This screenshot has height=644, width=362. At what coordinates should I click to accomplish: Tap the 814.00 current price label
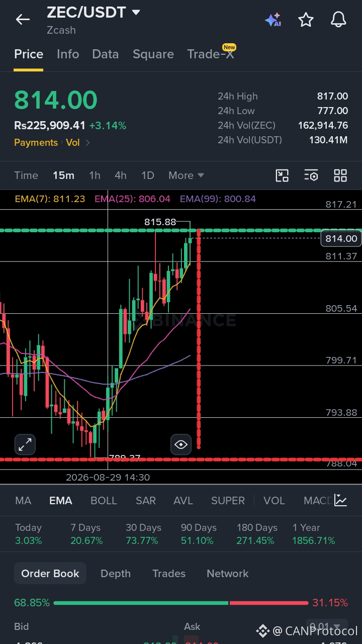point(340,238)
